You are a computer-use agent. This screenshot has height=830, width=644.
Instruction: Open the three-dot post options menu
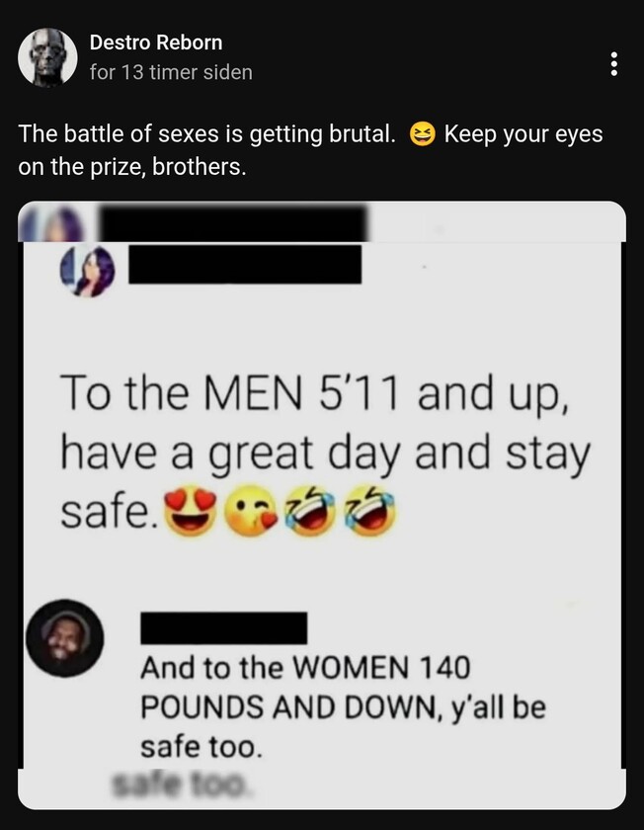[x=613, y=64]
